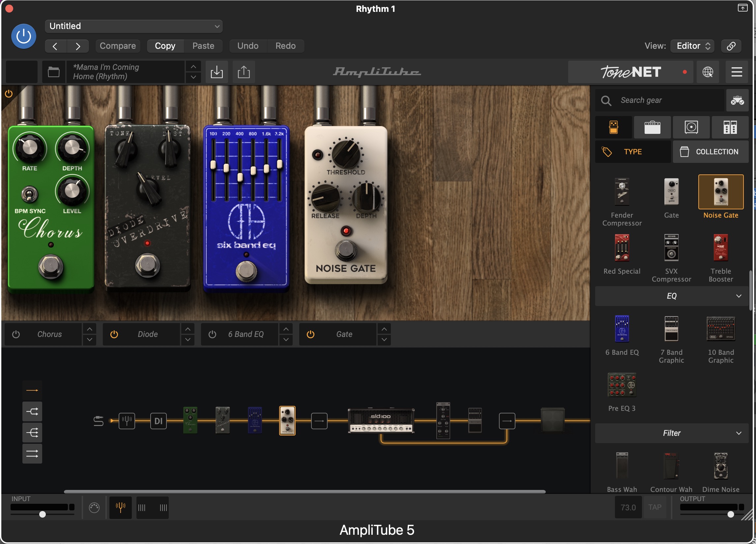The width and height of the screenshot is (756, 544).
Task: Open the globe web icon
Action: [x=708, y=72]
